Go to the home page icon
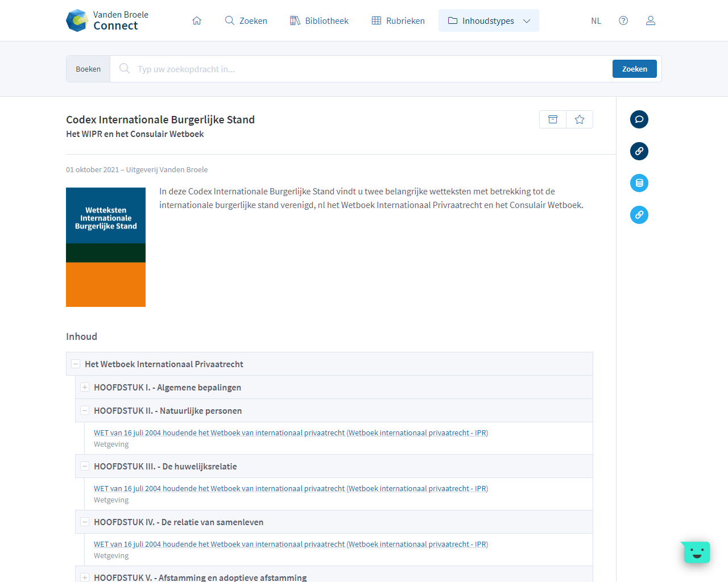The image size is (728, 582). coord(197,20)
